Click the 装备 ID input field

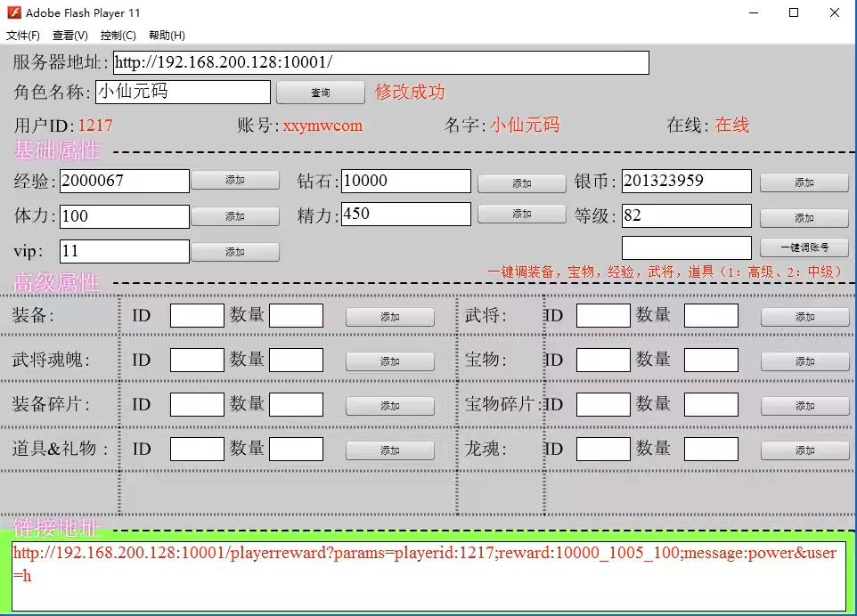click(x=197, y=316)
